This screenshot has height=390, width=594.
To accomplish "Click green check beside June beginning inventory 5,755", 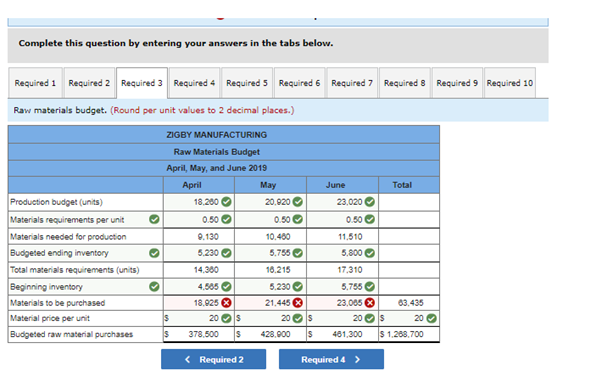I will (x=370, y=287).
